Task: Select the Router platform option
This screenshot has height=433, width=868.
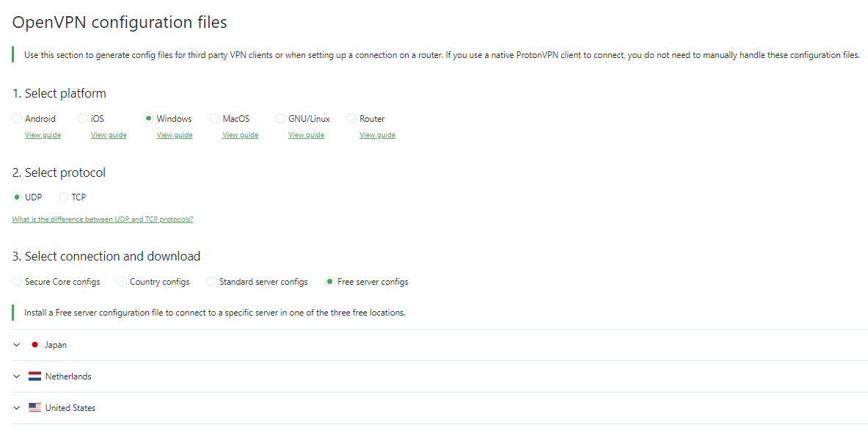Action: [x=351, y=119]
